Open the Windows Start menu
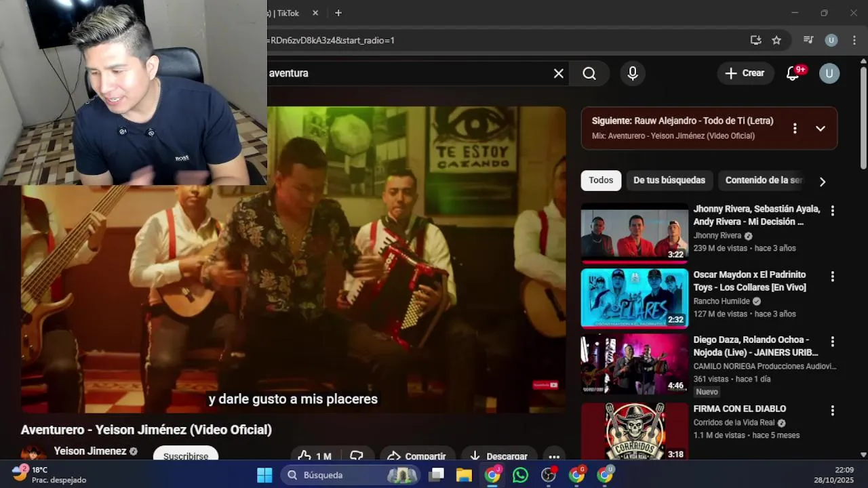868x488 pixels. [x=264, y=475]
